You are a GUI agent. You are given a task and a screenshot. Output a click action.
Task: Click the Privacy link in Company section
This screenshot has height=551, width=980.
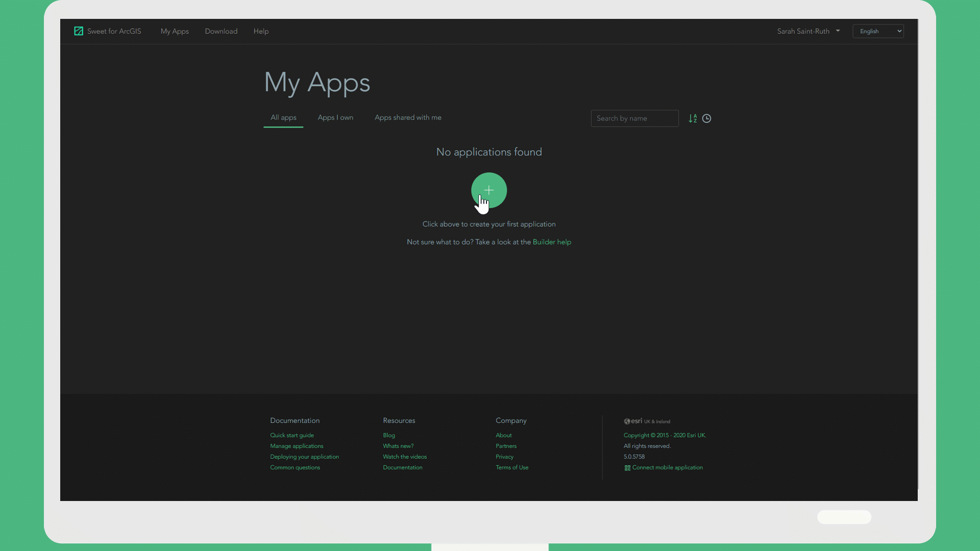504,457
